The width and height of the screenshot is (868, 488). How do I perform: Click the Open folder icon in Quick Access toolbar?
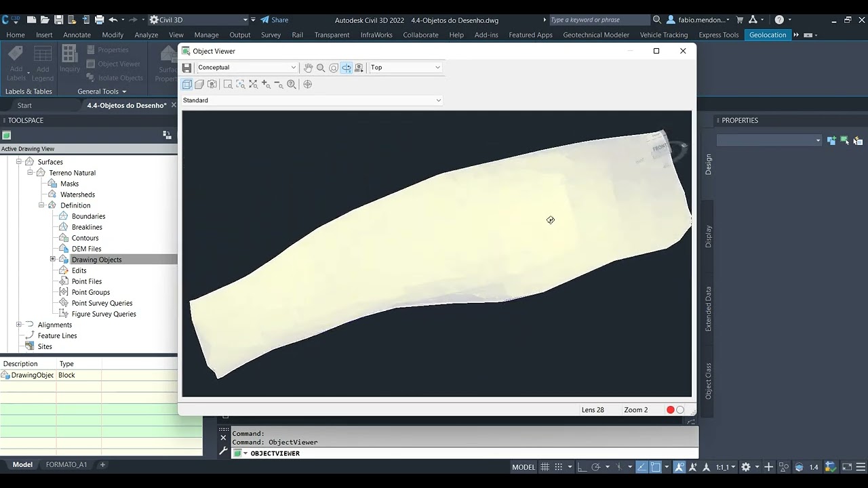(45, 20)
